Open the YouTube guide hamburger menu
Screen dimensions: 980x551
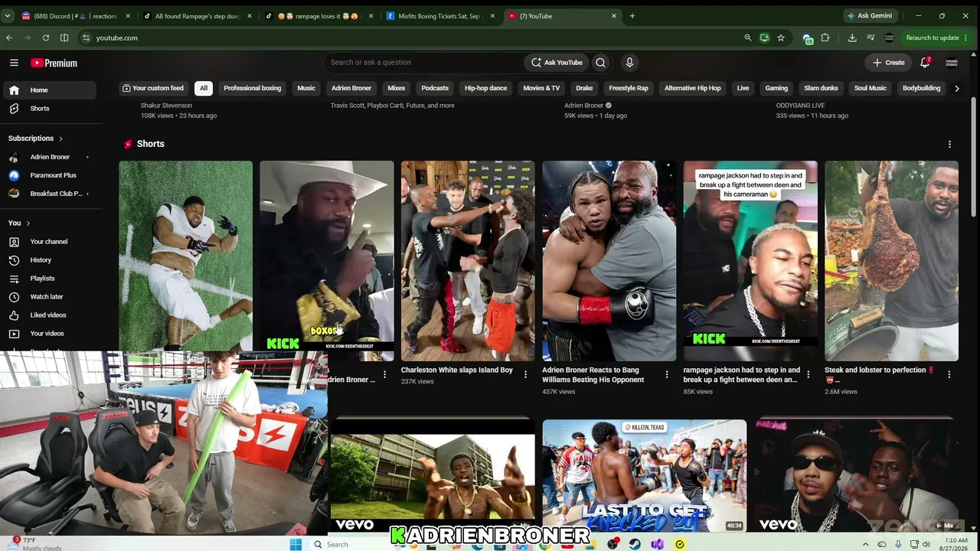[x=14, y=63]
